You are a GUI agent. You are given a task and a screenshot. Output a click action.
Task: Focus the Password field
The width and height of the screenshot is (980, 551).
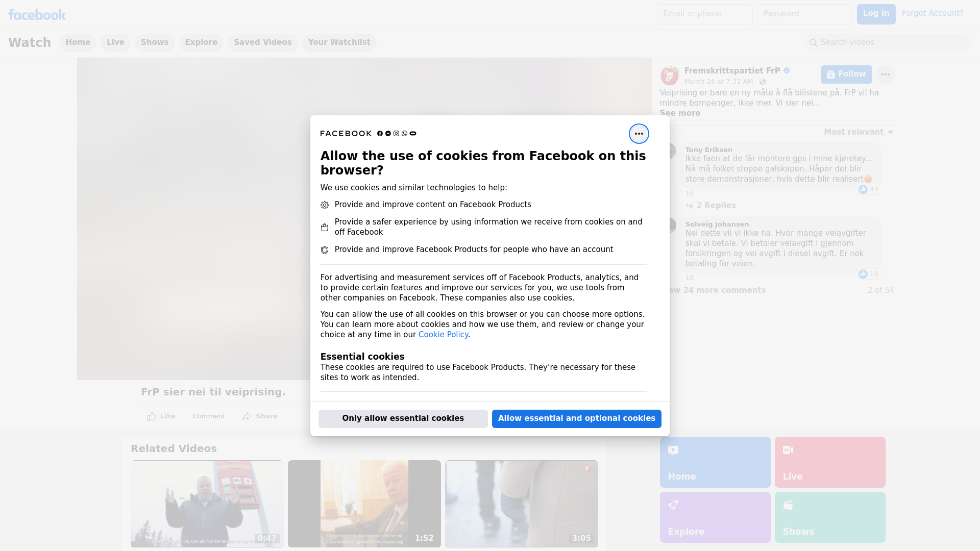804,14
